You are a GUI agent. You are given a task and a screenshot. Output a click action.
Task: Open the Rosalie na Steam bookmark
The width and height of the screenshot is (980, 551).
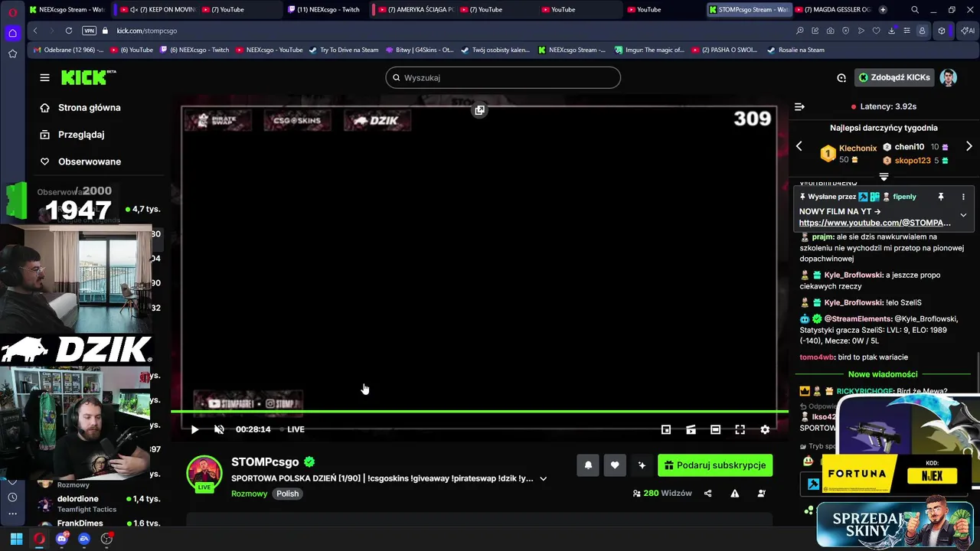pyautogui.click(x=795, y=50)
